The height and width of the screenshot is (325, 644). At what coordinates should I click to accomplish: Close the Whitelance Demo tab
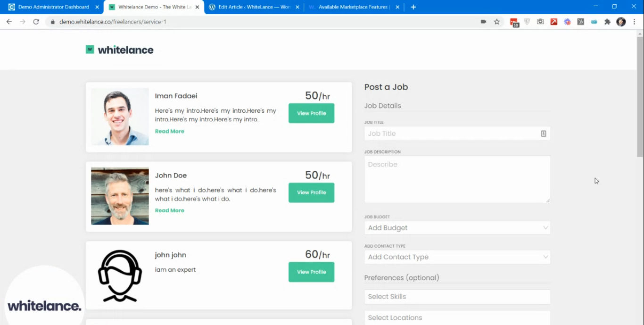(197, 7)
